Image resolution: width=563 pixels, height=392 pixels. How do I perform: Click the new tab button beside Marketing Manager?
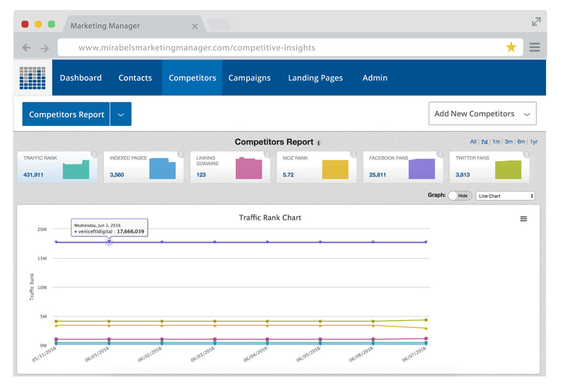pos(218,25)
